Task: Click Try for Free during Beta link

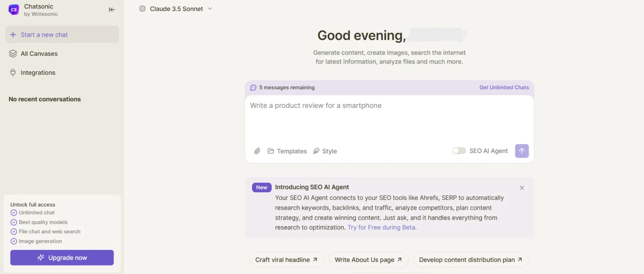Action: coord(382,227)
